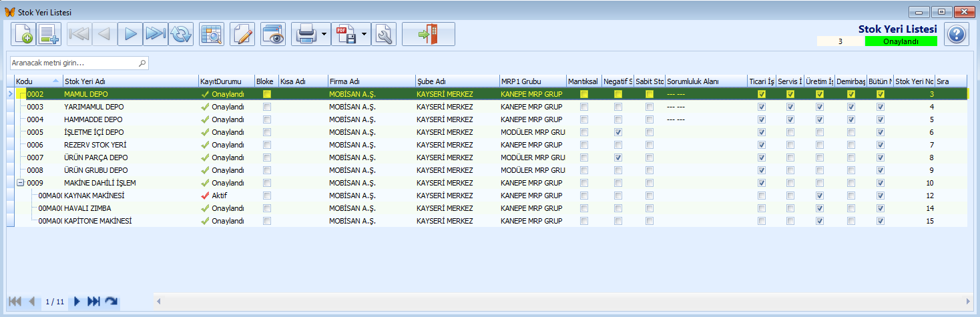Click the Kısa Adı column header

click(x=302, y=81)
